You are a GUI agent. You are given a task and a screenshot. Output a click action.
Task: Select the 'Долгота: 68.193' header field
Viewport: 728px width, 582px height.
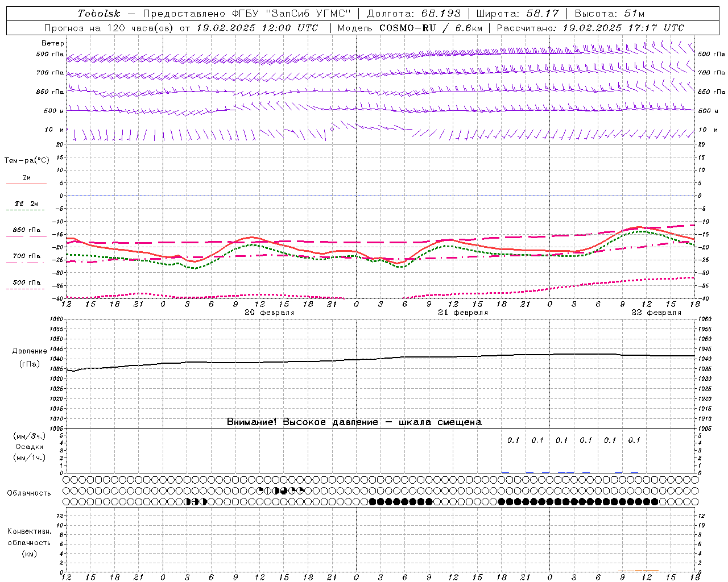click(x=414, y=14)
